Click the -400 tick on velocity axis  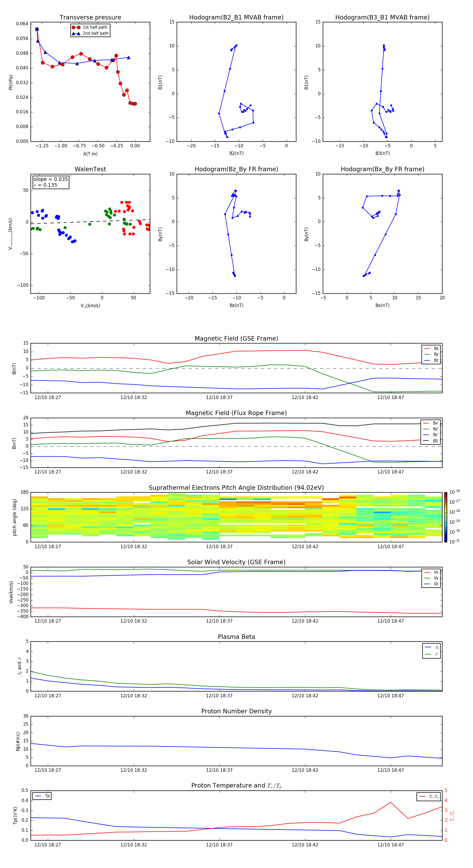click(x=23, y=617)
